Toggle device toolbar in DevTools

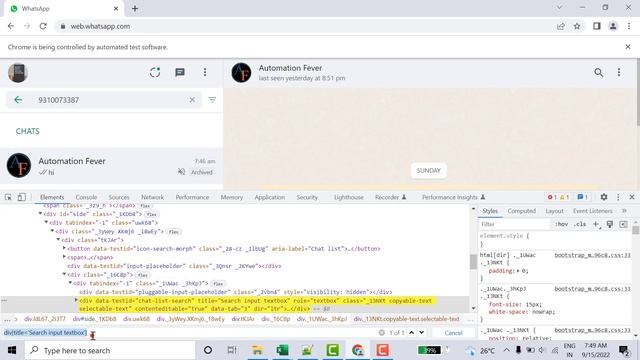[x=22, y=197]
